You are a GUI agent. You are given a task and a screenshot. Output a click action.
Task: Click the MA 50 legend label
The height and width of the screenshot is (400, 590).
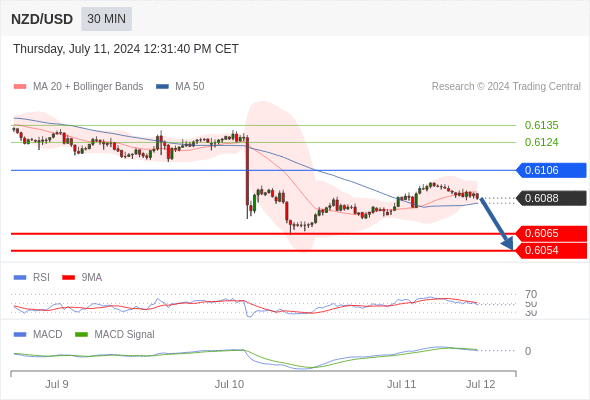[x=190, y=87]
